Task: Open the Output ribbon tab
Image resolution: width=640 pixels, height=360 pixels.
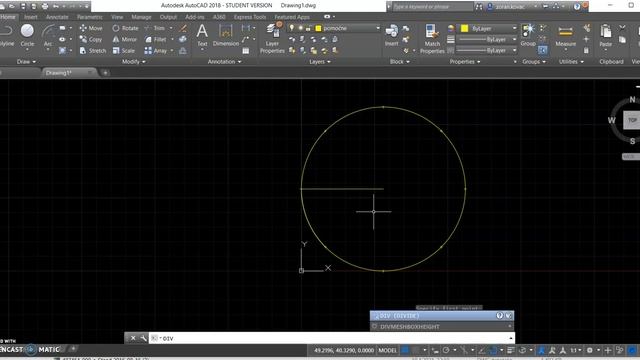Action: (168, 17)
